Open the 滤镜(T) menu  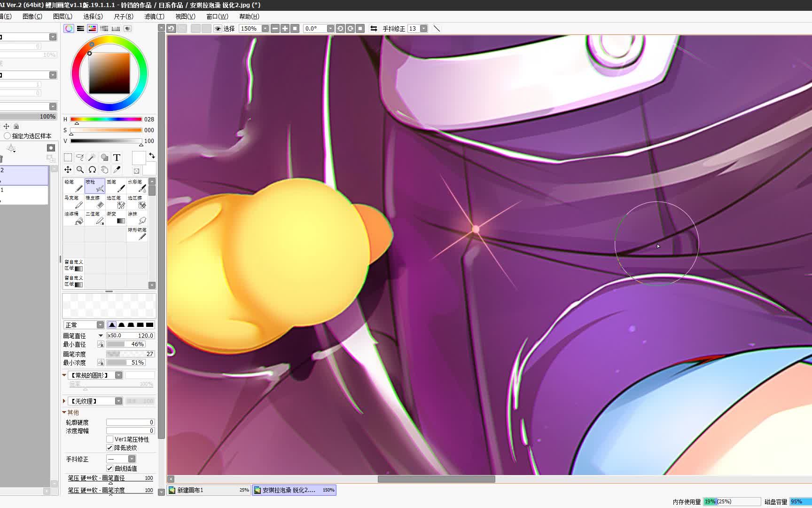point(154,16)
